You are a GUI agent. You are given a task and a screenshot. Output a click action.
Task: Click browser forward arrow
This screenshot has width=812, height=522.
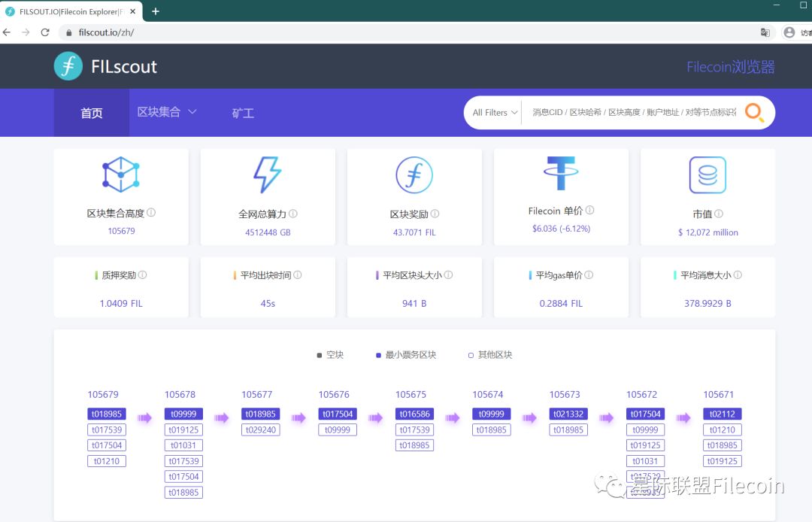tap(26, 32)
